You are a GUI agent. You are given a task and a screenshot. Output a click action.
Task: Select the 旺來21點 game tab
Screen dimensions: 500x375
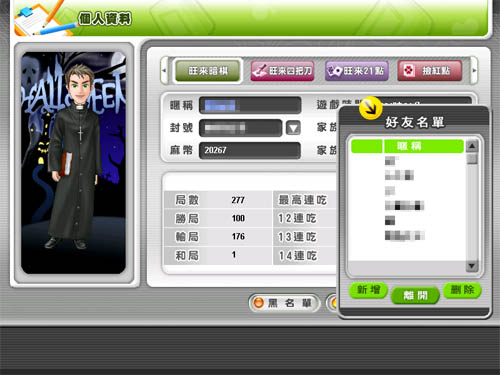(x=357, y=71)
